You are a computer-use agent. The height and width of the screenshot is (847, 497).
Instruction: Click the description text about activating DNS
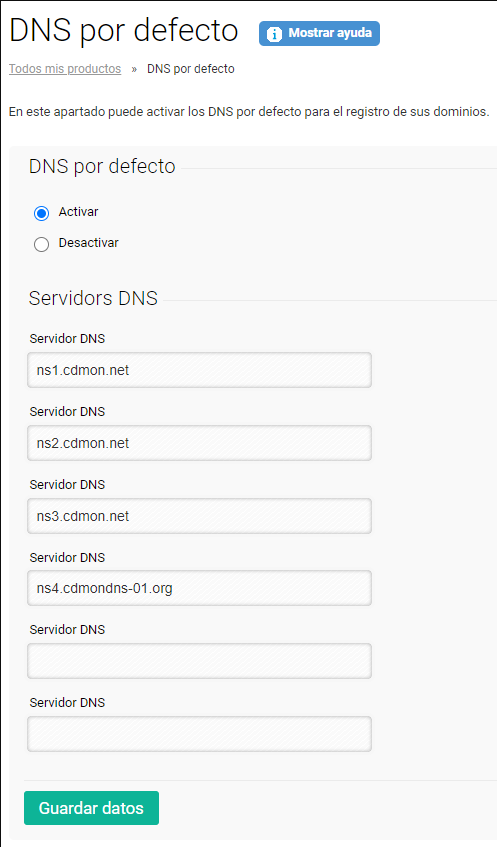(249, 112)
